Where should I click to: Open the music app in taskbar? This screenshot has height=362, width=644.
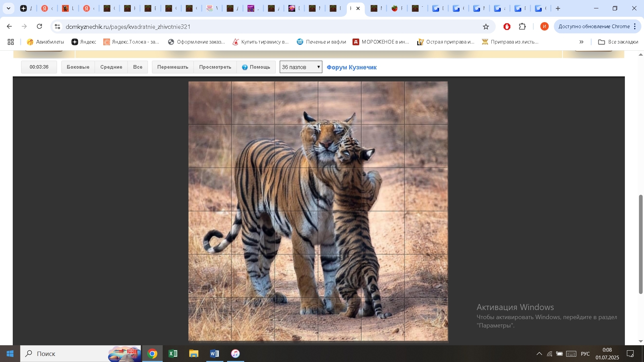click(x=235, y=354)
